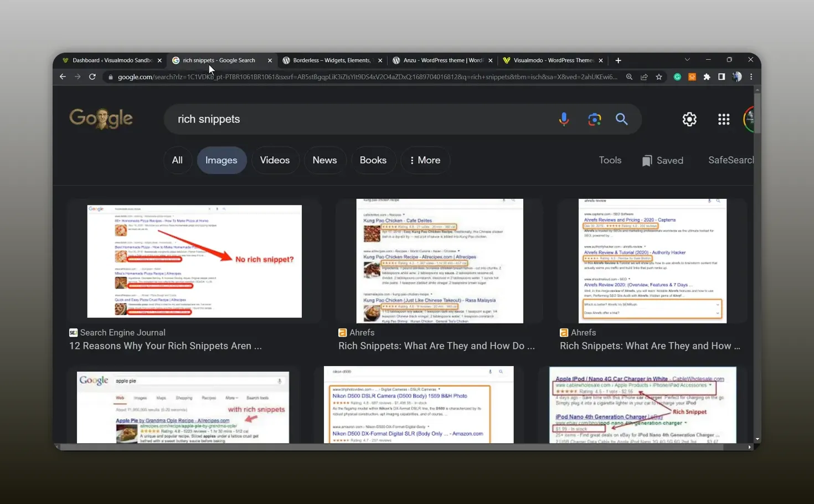
Task: Open the tab search chevron
Action: [x=687, y=60]
